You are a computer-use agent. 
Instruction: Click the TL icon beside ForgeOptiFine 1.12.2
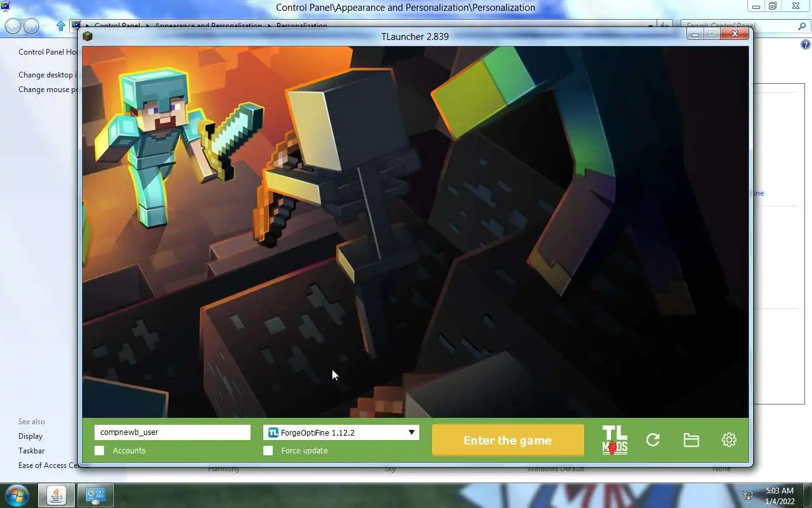[273, 433]
